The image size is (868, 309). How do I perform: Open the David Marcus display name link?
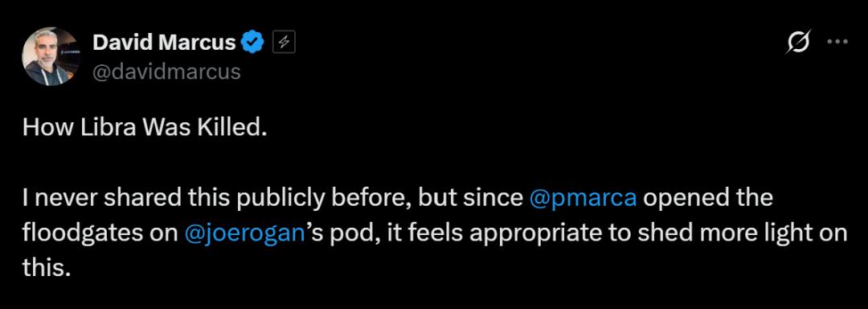pos(164,43)
